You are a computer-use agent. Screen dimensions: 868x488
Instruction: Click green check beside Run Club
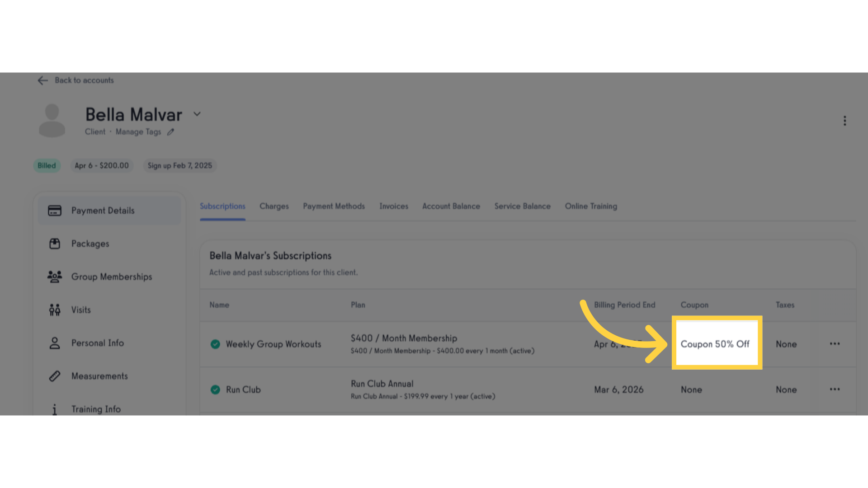(x=215, y=389)
